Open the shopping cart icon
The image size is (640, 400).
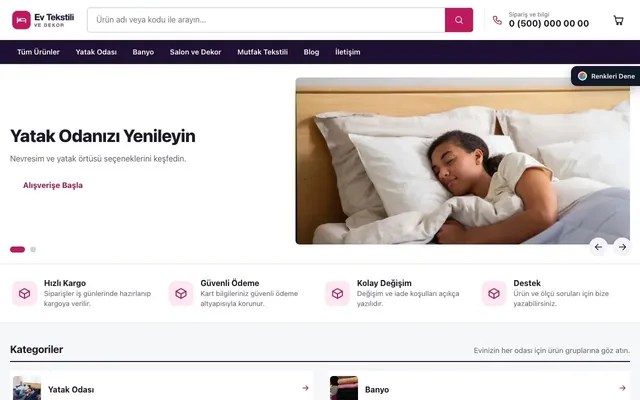pyautogui.click(x=618, y=20)
